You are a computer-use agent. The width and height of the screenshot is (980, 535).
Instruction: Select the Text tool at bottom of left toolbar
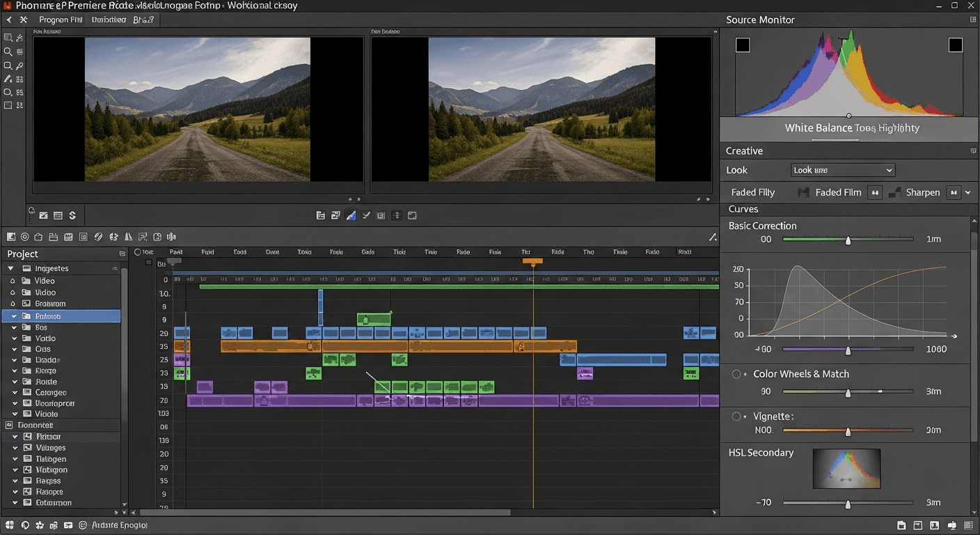[x=8, y=105]
